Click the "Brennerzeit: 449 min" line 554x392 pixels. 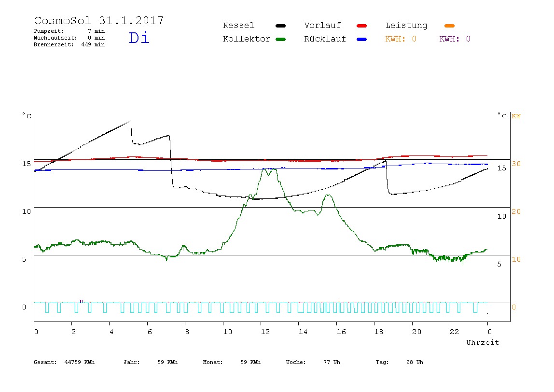coord(69,44)
